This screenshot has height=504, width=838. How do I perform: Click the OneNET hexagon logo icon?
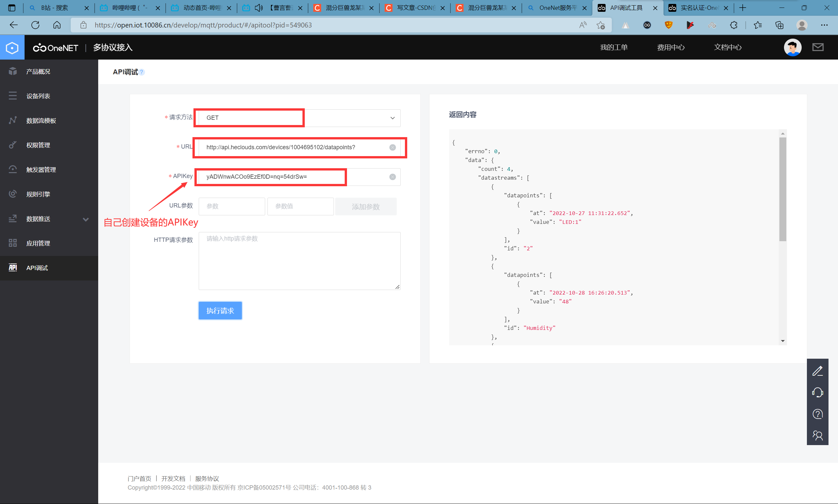[12, 47]
